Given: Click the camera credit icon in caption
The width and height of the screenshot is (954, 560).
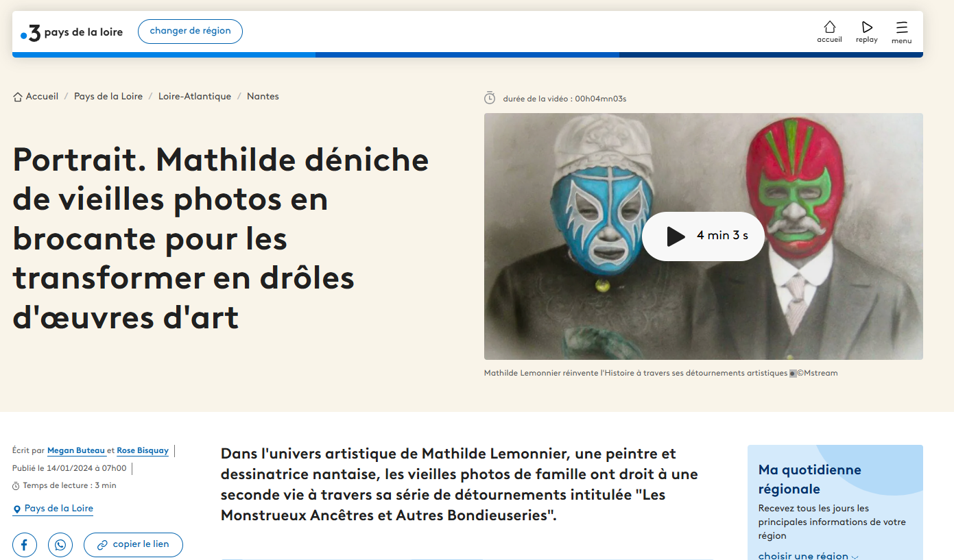Looking at the screenshot, I should point(793,374).
